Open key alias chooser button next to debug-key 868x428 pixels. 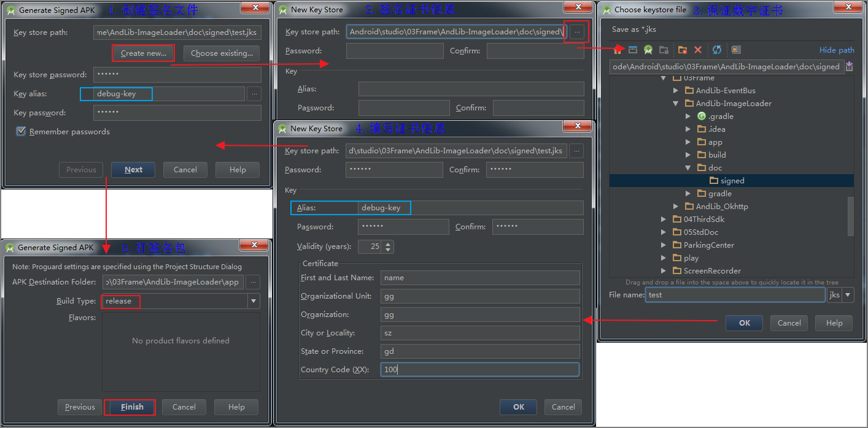(254, 94)
